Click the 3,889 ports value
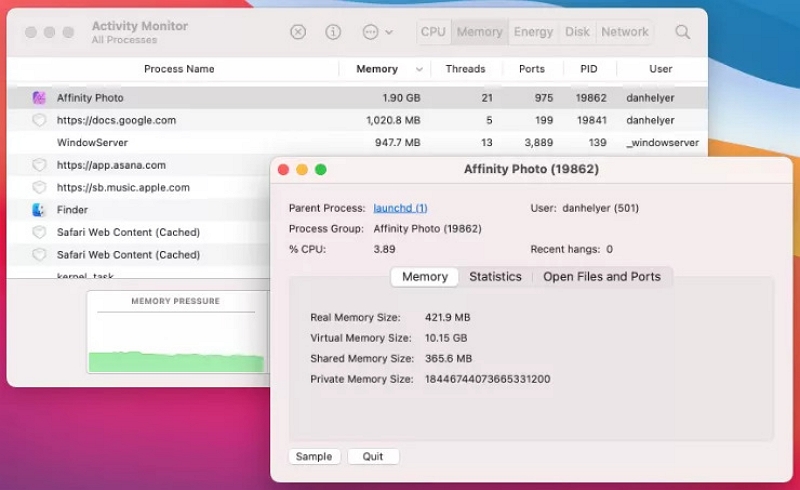 [539, 142]
